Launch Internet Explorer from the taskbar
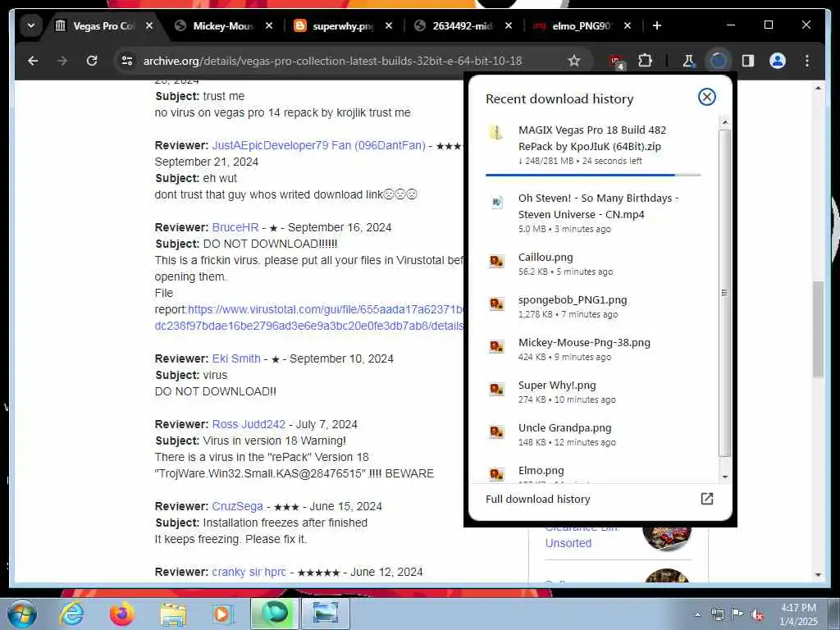 click(71, 614)
